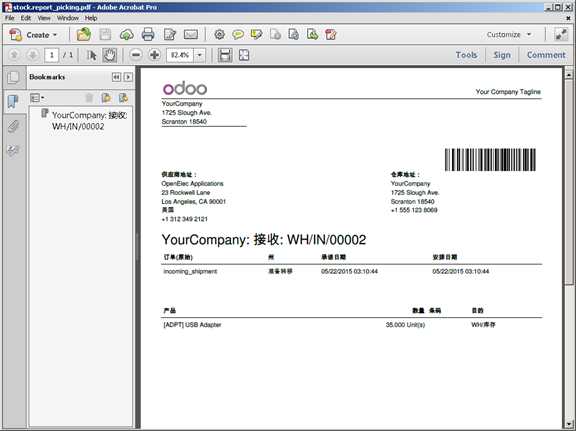Screen dimensions: 576x431
Task: Open the Attachments paperclip panel
Action: coord(13,126)
